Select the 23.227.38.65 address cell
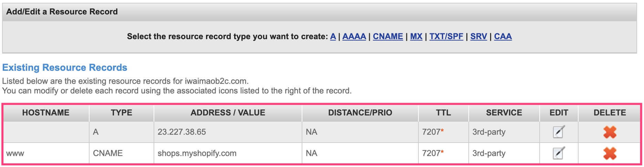 point(228,132)
